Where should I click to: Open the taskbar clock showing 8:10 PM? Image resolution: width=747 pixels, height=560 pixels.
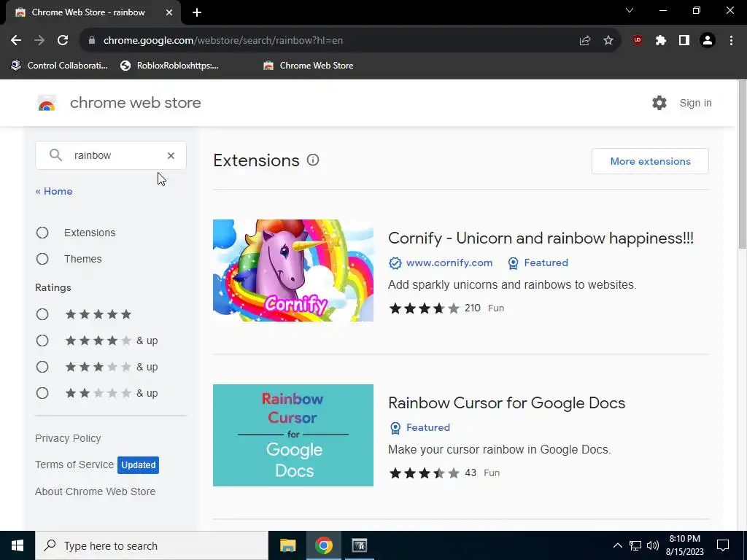[x=684, y=545]
